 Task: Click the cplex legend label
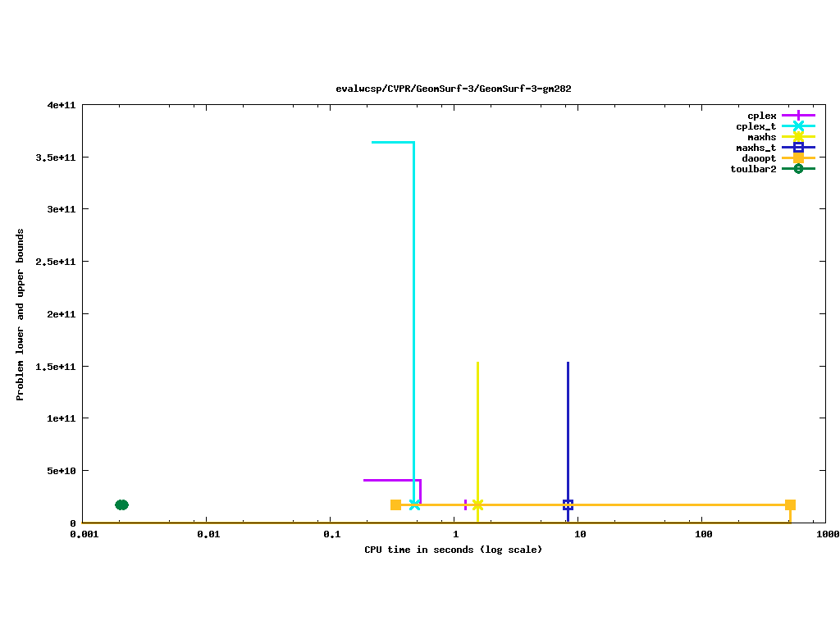click(x=761, y=116)
